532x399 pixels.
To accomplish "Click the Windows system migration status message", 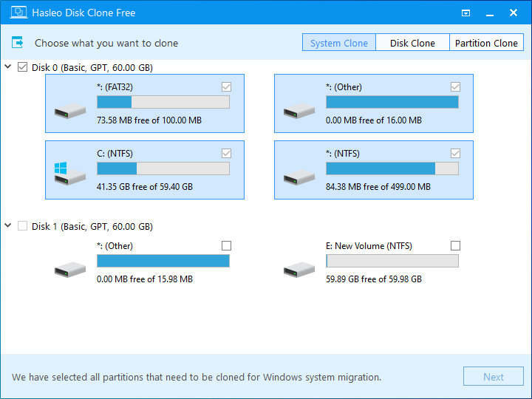I will pyautogui.click(x=197, y=377).
